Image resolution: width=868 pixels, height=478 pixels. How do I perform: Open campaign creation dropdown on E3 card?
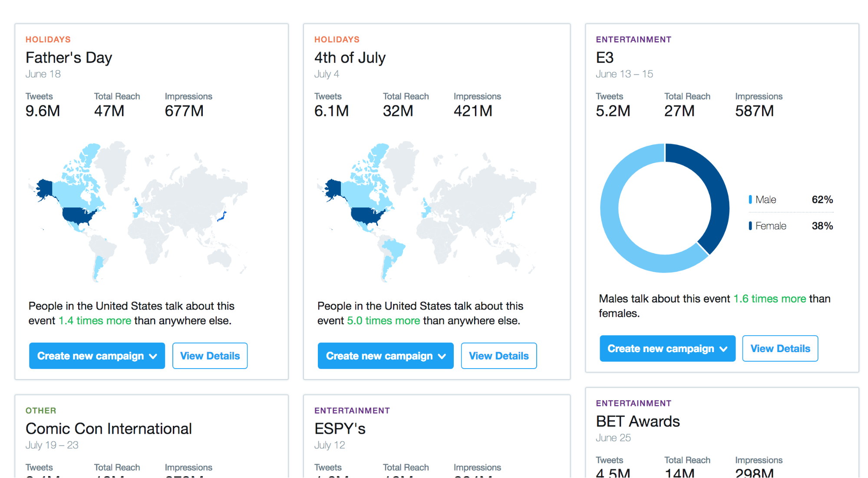pos(667,348)
